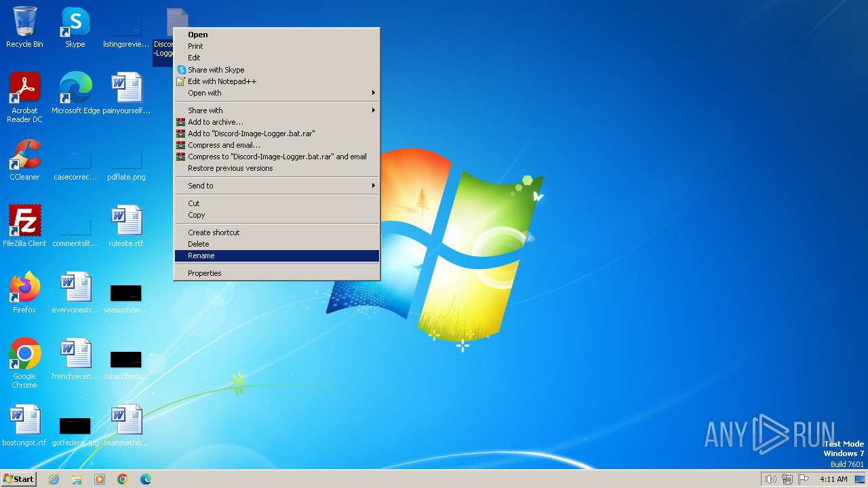Choose Share with Skype
Image resolution: width=868 pixels, height=488 pixels.
point(277,70)
